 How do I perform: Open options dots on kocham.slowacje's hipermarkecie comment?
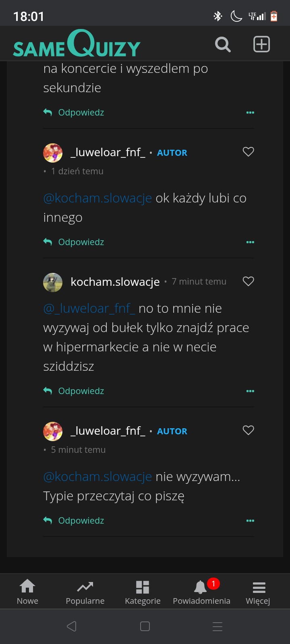coord(250,391)
